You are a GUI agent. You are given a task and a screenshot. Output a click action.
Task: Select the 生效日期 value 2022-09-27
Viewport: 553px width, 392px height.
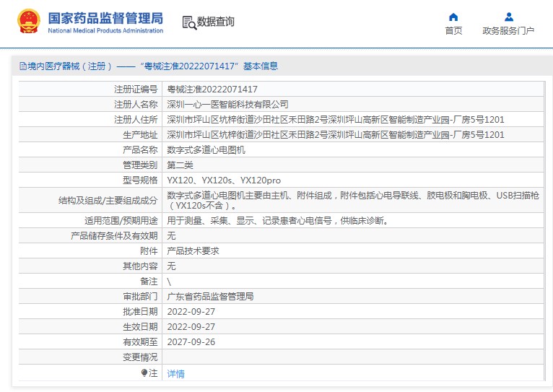click(191, 327)
